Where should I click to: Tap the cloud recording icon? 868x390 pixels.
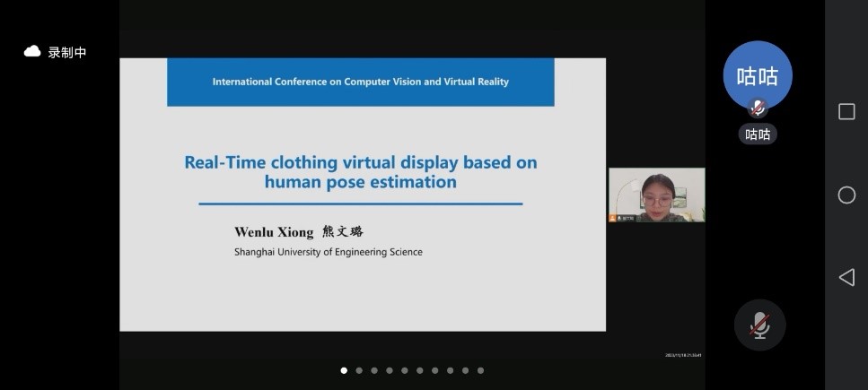pyautogui.click(x=32, y=52)
